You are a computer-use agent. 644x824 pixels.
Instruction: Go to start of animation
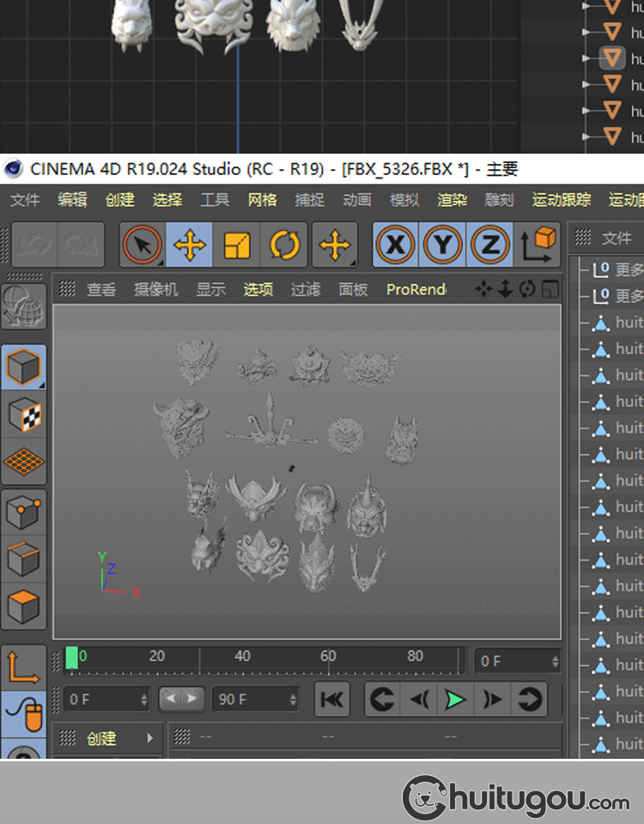click(331, 700)
